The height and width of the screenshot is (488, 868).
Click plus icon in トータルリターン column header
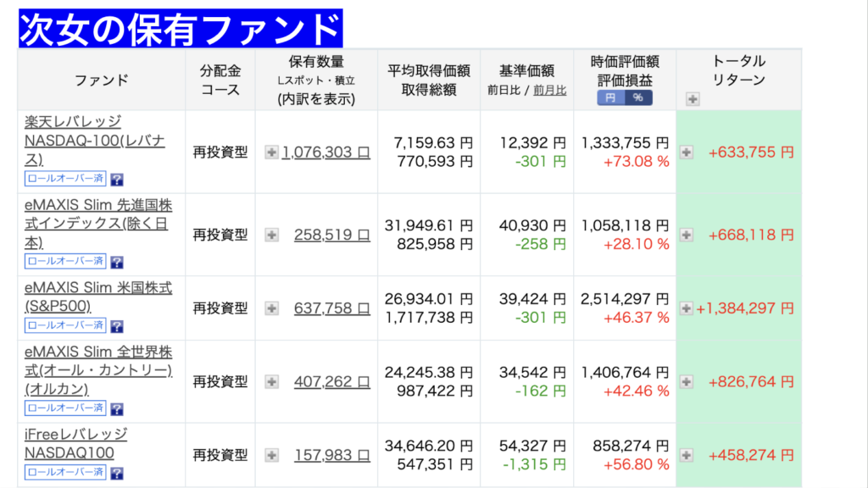tap(693, 99)
